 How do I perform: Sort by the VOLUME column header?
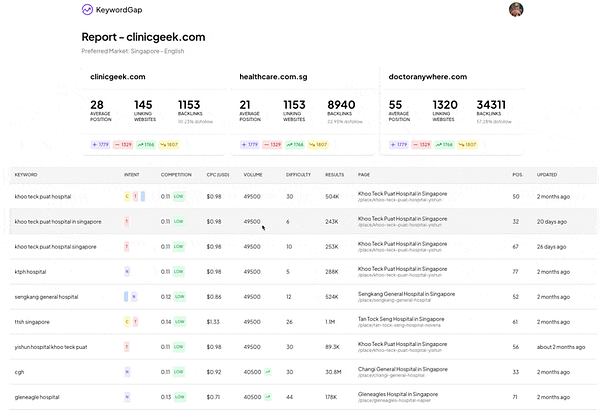pyautogui.click(x=253, y=175)
